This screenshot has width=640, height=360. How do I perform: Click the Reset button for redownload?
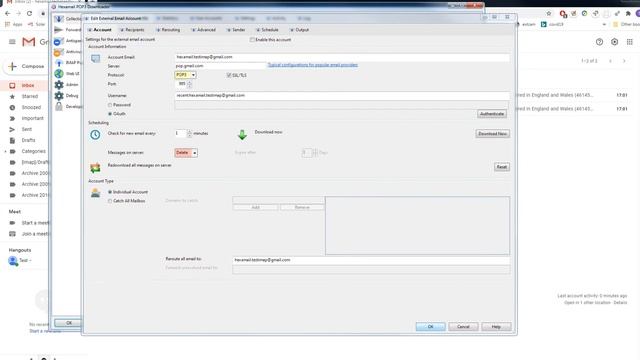(502, 167)
